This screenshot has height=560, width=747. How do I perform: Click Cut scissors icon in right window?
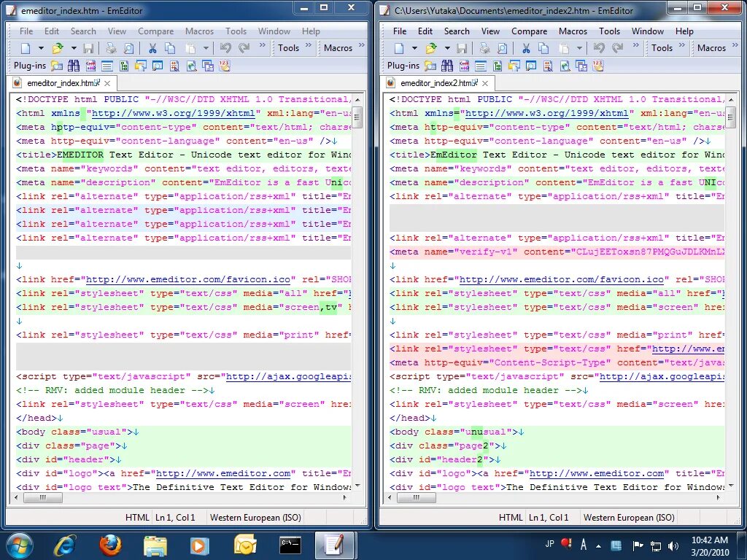click(526, 47)
